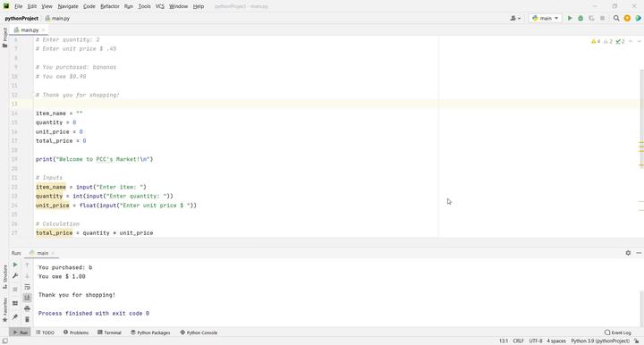Click main.py breadcrumb in navigation bar
Viewport: 644px width, 345px height.
coord(57,19)
